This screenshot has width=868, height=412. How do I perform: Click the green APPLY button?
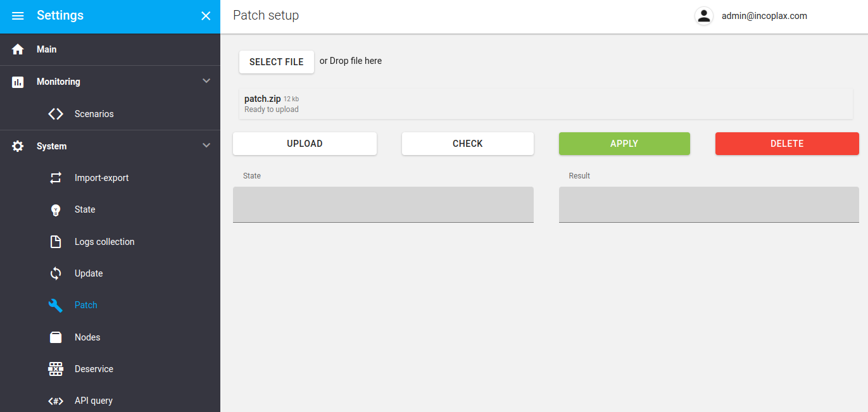pyautogui.click(x=624, y=144)
